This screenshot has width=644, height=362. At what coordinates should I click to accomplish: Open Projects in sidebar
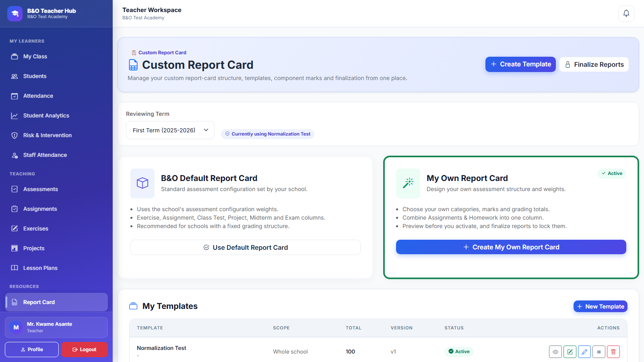tap(56, 249)
